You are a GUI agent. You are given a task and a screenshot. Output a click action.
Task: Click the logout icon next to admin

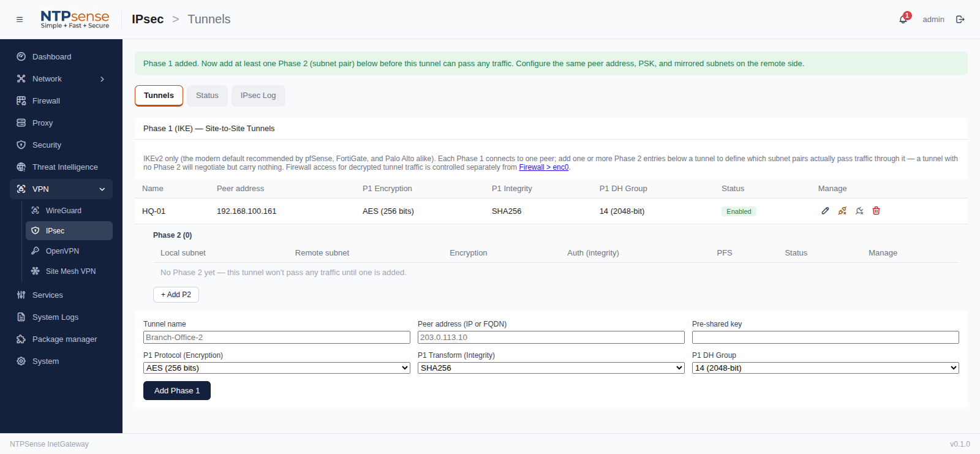pos(960,20)
